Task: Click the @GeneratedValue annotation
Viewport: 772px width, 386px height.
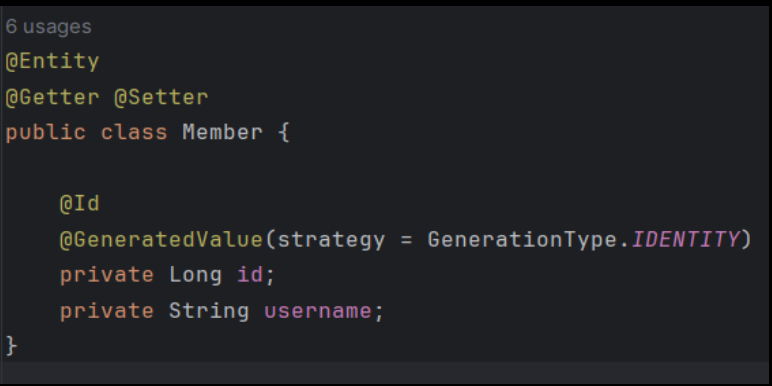Action: pyautogui.click(x=161, y=240)
